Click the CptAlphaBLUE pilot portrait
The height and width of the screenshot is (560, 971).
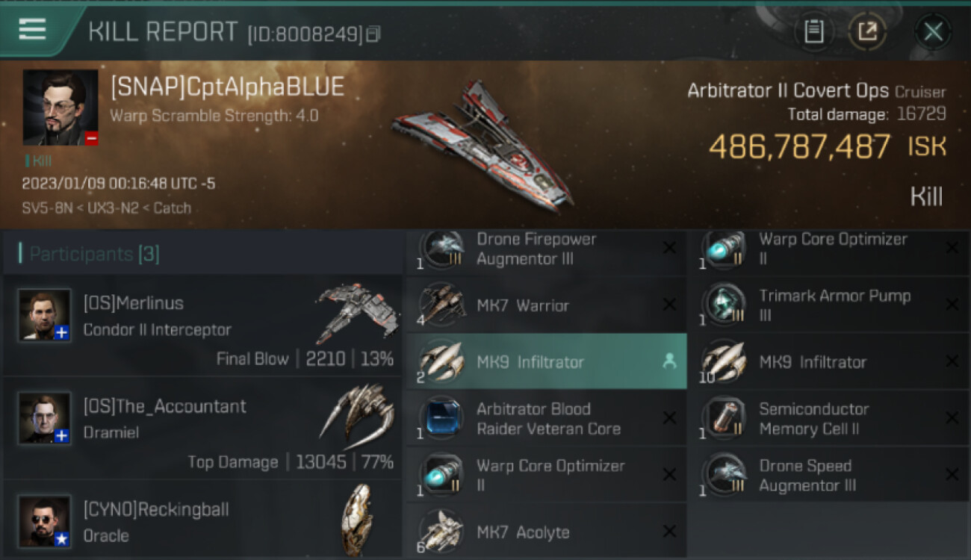[x=61, y=108]
